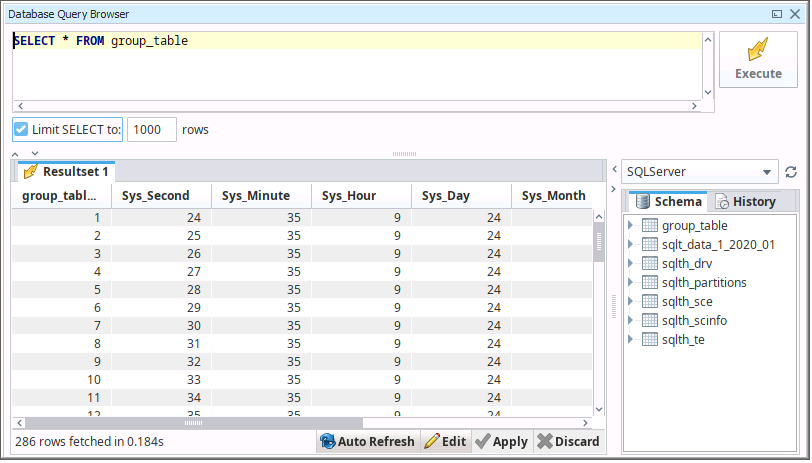Click the query editor scroll up arrow
The image size is (812, 463).
(x=708, y=39)
